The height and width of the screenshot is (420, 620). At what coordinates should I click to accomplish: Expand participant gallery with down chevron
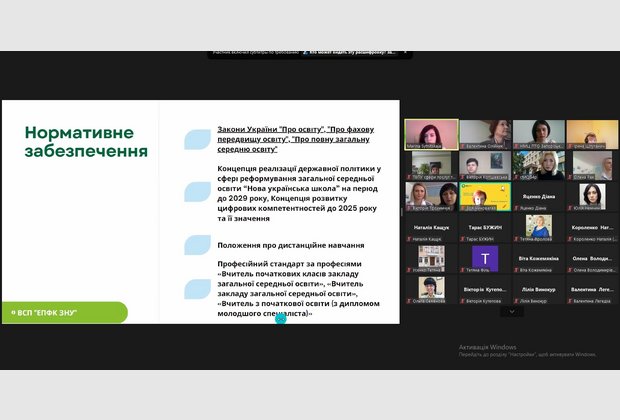(512, 311)
